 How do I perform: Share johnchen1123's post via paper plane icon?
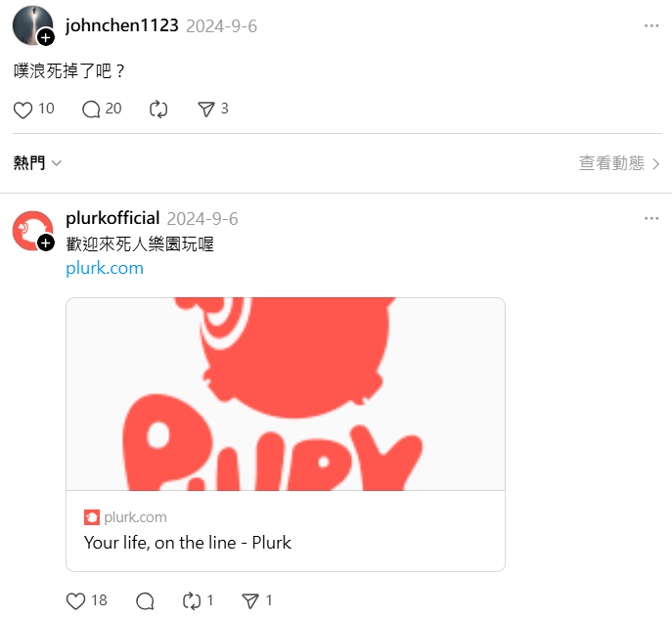tap(206, 110)
